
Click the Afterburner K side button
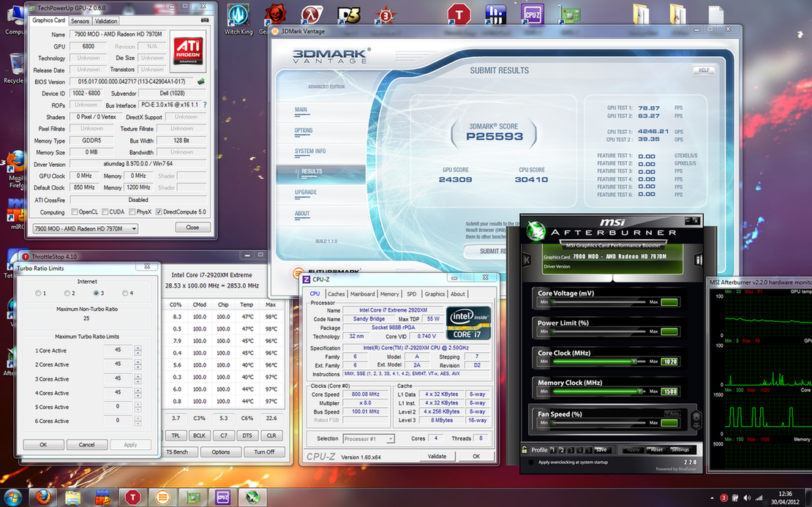pos(527,260)
